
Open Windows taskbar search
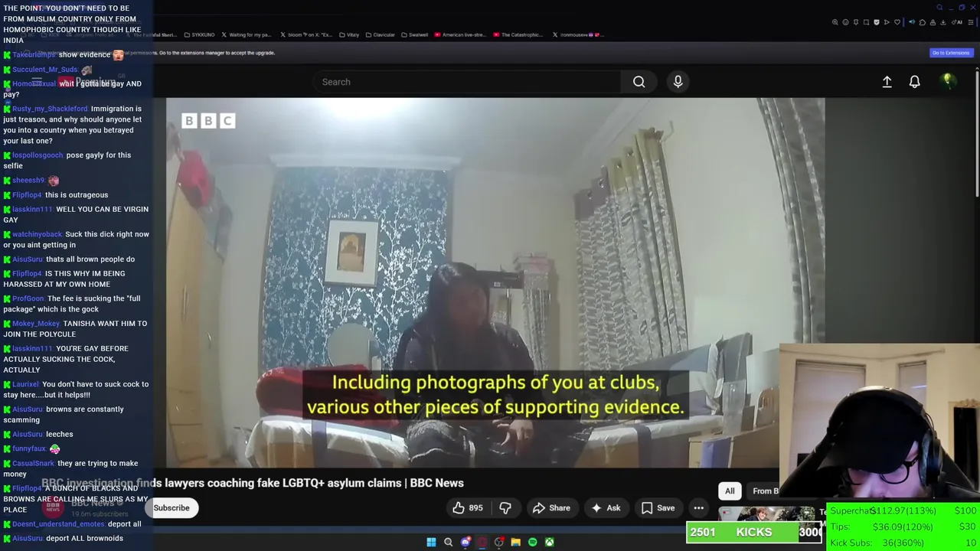click(448, 542)
